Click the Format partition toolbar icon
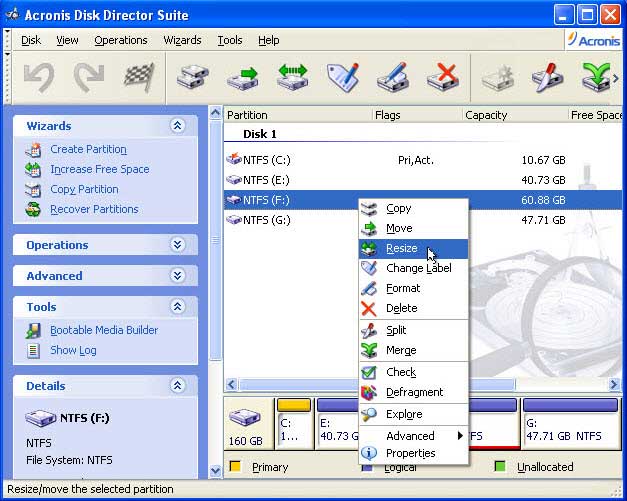 (393, 77)
